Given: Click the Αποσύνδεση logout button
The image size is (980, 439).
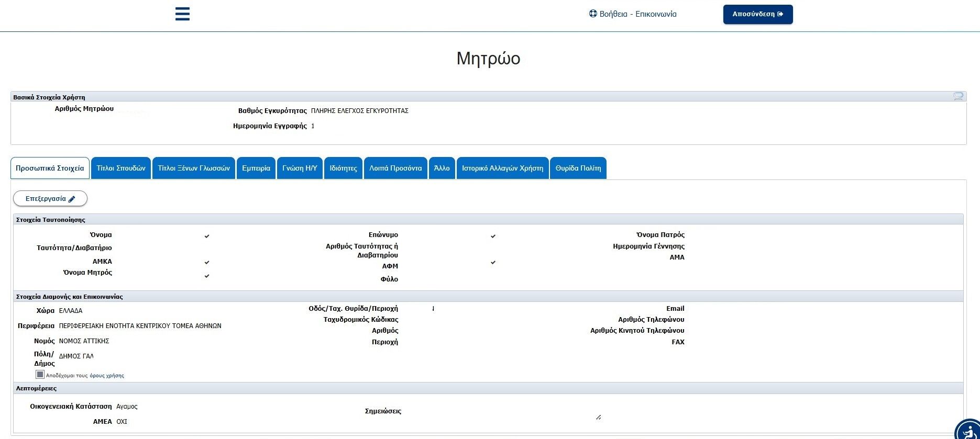Looking at the screenshot, I should [x=757, y=15].
